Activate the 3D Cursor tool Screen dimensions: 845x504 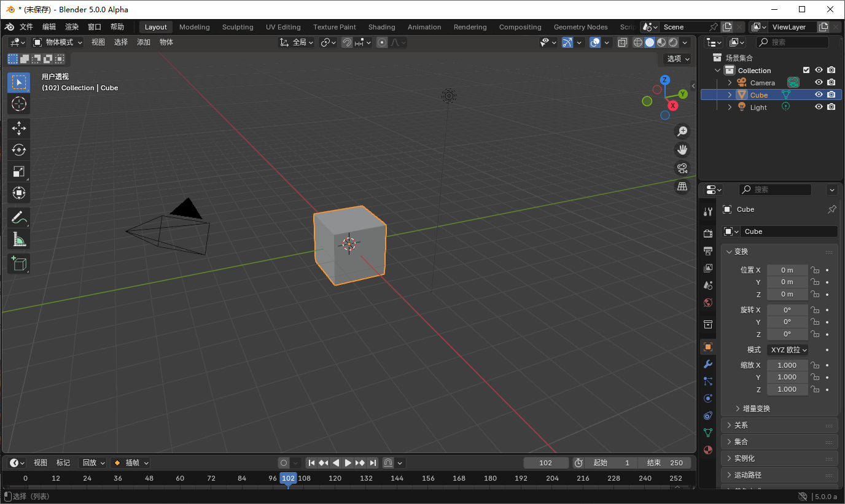coord(18,104)
